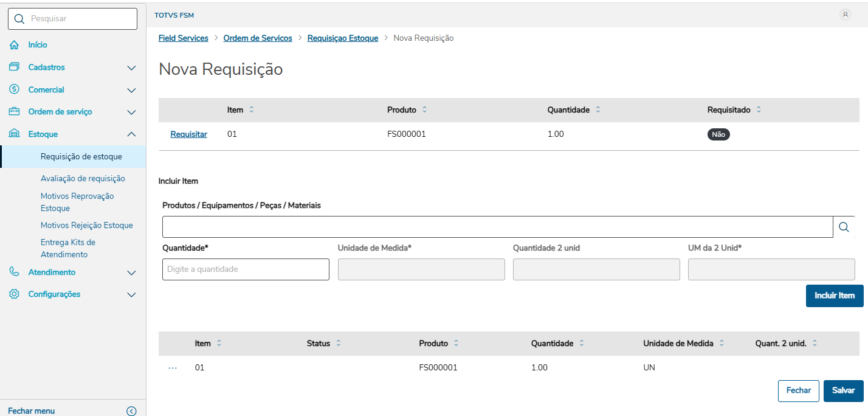Screen dimensions: 868x416
Task: Focus the Quantidade input field
Action: (x=246, y=269)
